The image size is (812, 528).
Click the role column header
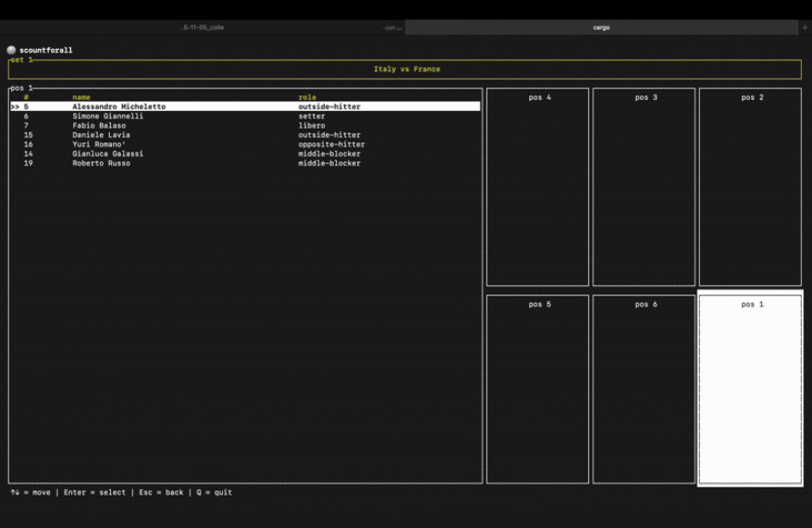coord(307,97)
